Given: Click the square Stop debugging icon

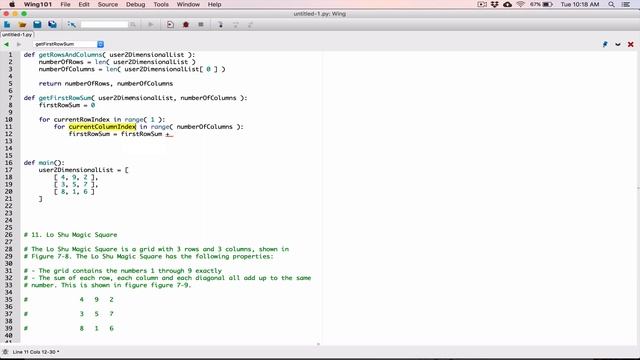Looking at the screenshot, I should pyautogui.click(x=201, y=24).
